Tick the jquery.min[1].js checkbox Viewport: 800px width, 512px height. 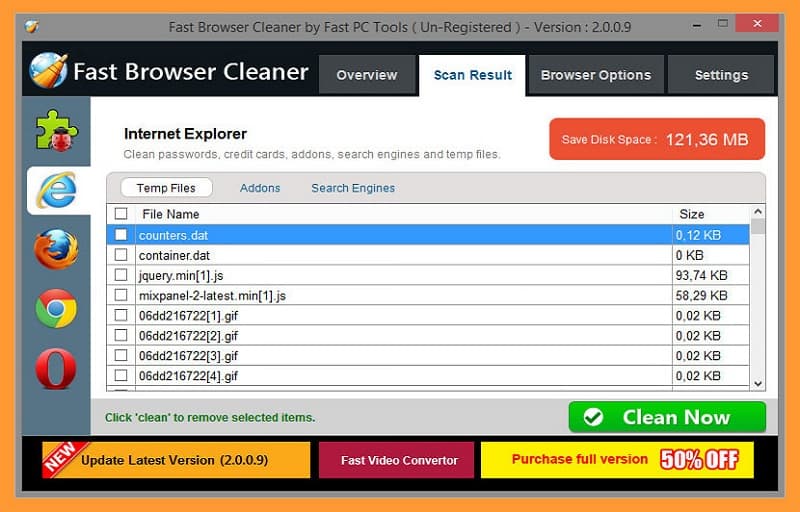tap(121, 275)
